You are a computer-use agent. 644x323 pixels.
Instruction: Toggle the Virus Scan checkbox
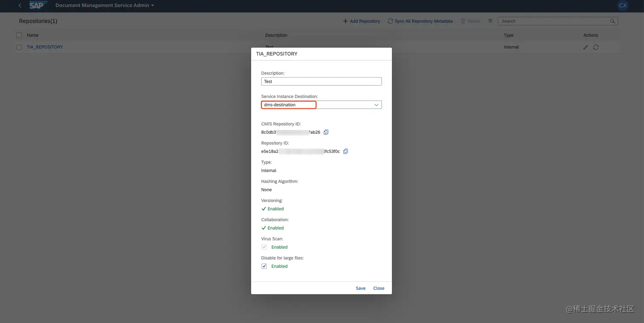(x=264, y=247)
